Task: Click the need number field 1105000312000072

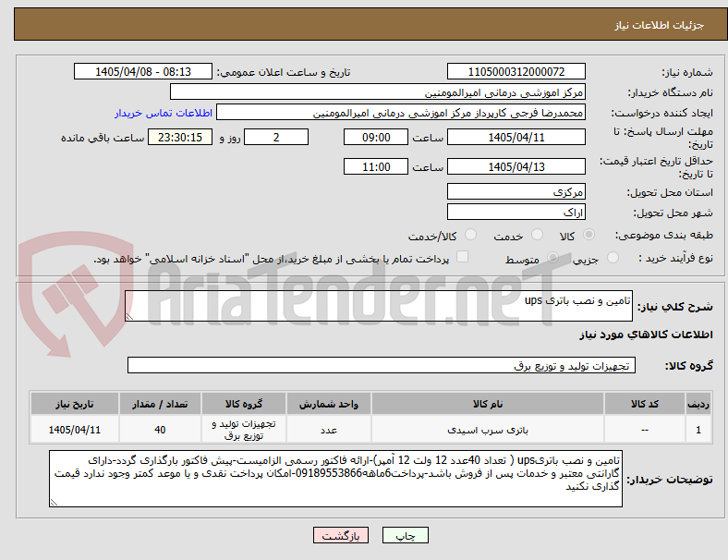Action: (x=516, y=71)
